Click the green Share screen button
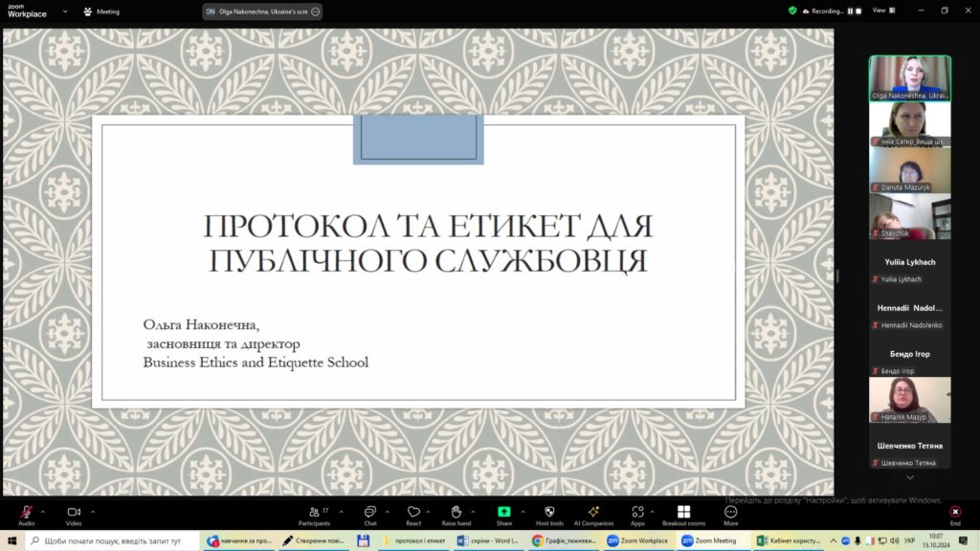Screen dimensions: 980x551 pos(503,515)
